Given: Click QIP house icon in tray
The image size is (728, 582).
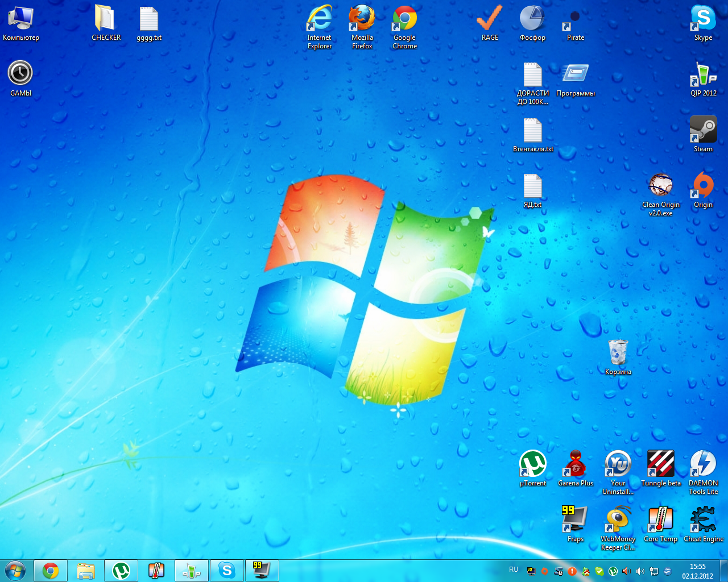Looking at the screenshot, I should [586, 571].
